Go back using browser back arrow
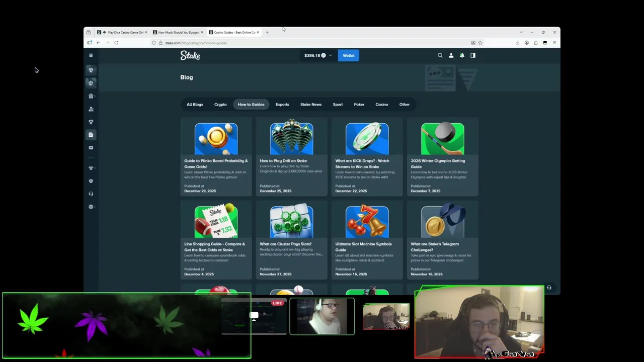The width and height of the screenshot is (644, 362). point(98,43)
